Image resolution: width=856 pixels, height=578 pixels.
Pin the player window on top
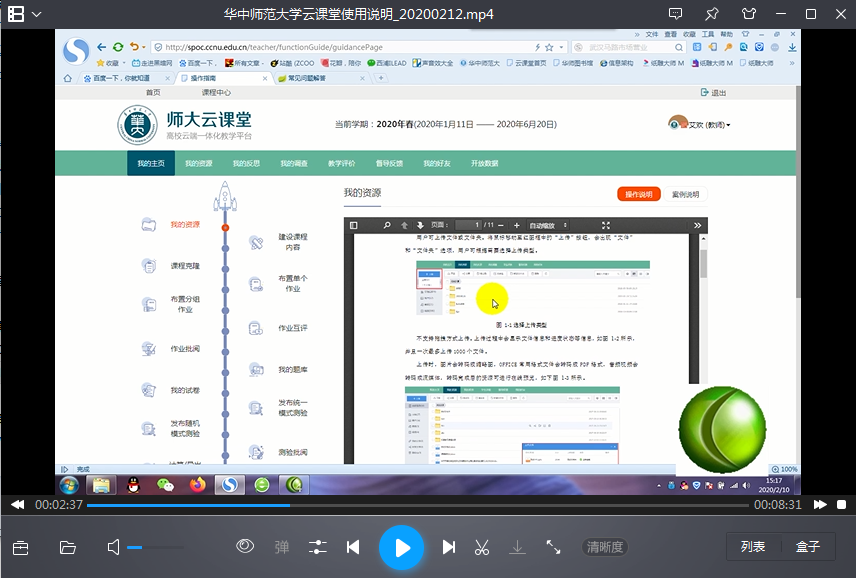pyautogui.click(x=711, y=15)
